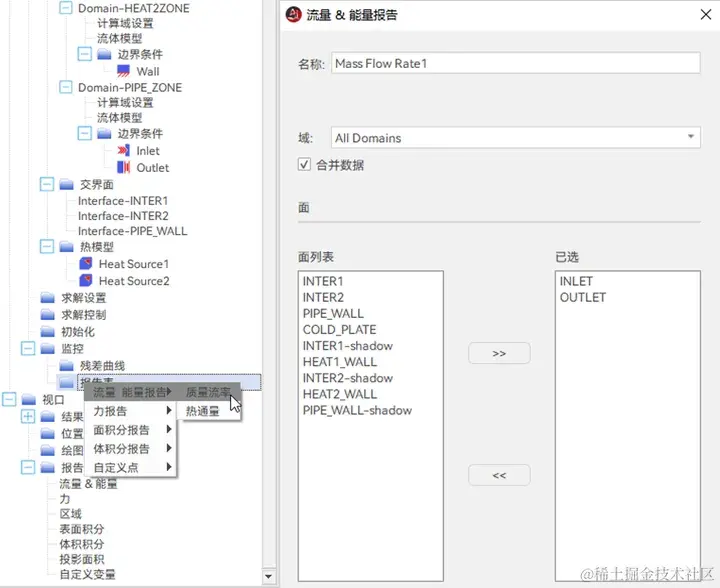Toggle the 合并数据 checkbox

(304, 164)
